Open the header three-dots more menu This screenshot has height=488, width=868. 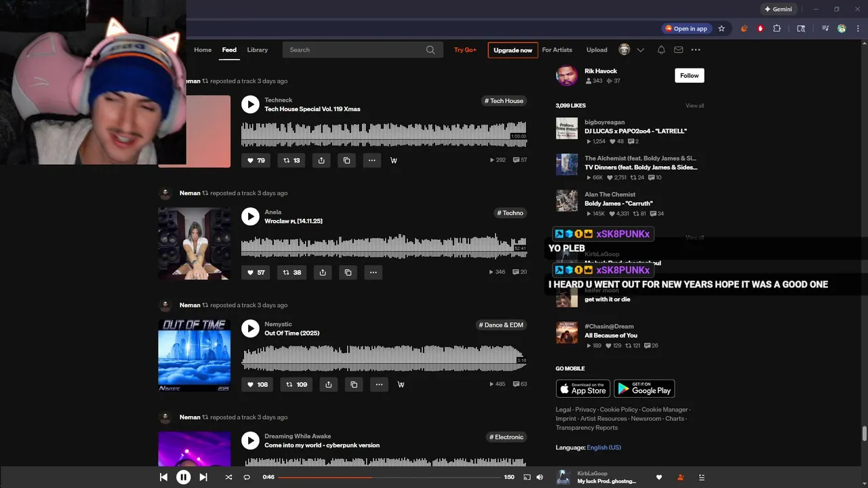pos(696,49)
